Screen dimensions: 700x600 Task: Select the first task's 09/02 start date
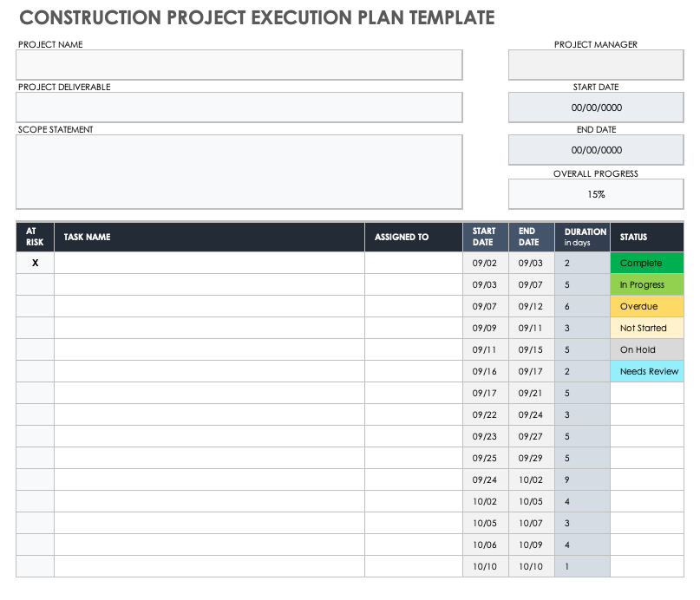pyautogui.click(x=485, y=263)
